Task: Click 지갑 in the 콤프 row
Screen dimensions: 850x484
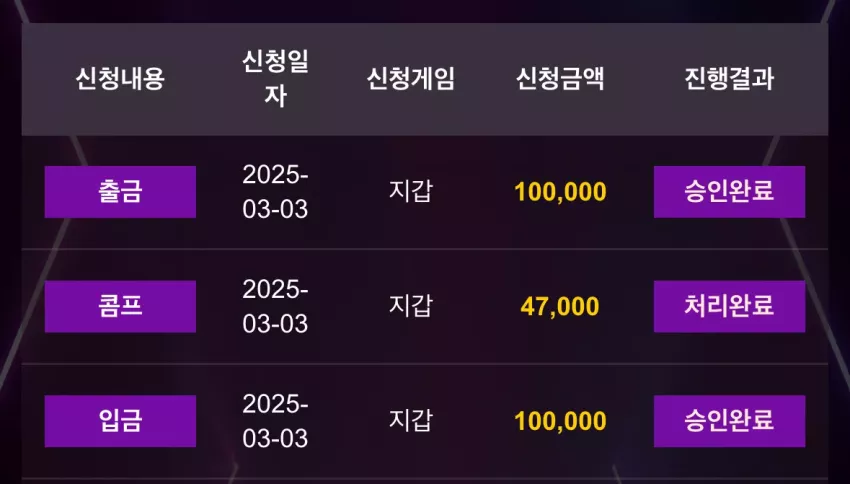Action: click(x=410, y=306)
